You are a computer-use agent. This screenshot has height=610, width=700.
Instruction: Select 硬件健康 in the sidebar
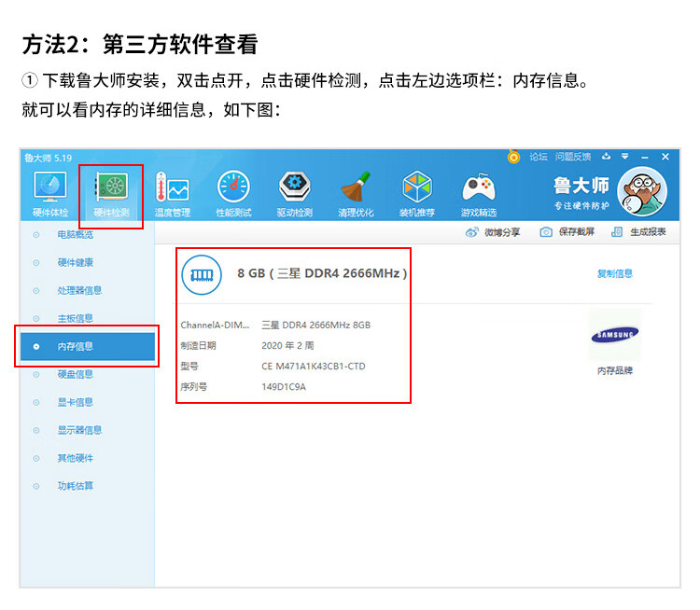(75, 262)
